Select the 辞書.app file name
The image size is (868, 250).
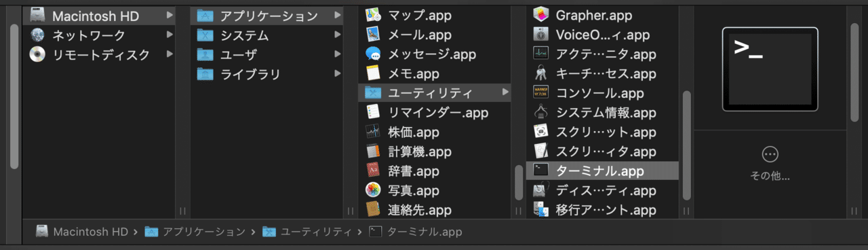[x=414, y=171]
